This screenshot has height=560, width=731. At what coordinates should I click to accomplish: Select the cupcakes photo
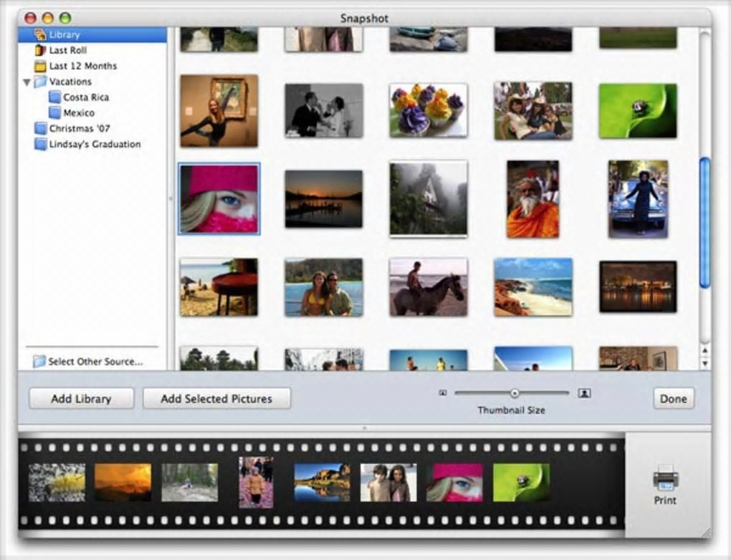tap(429, 111)
